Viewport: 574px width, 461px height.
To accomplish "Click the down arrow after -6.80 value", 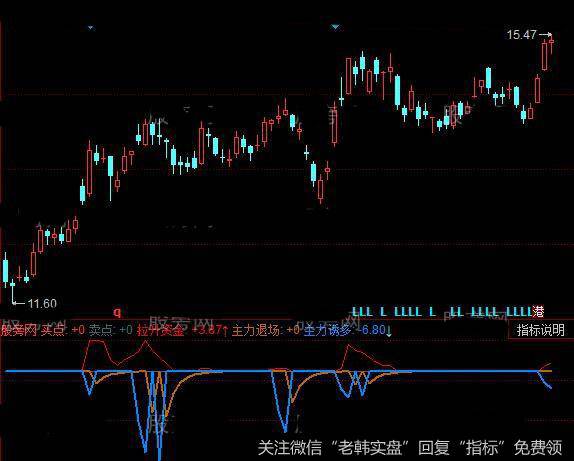I will pos(389,331).
